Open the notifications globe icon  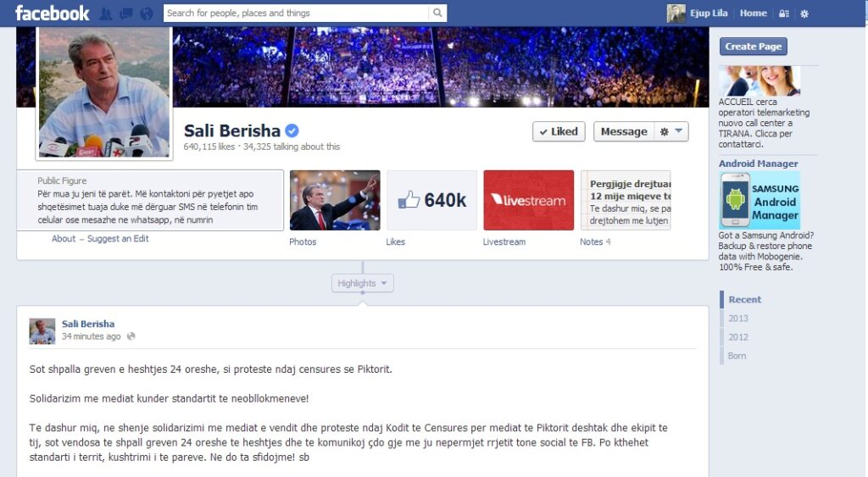click(x=146, y=14)
